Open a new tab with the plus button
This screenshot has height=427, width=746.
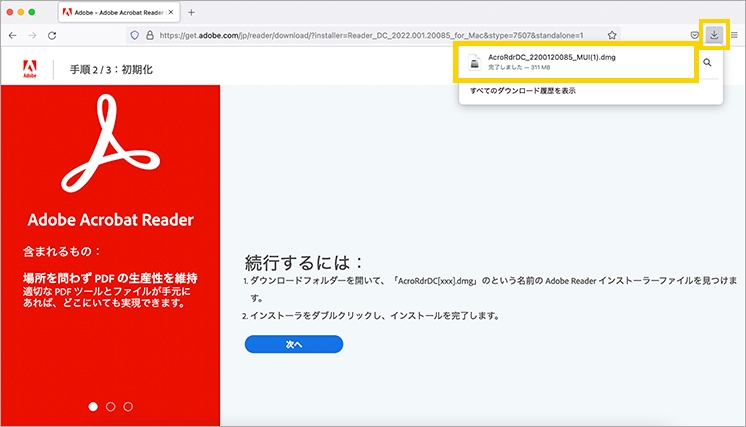pos(191,12)
